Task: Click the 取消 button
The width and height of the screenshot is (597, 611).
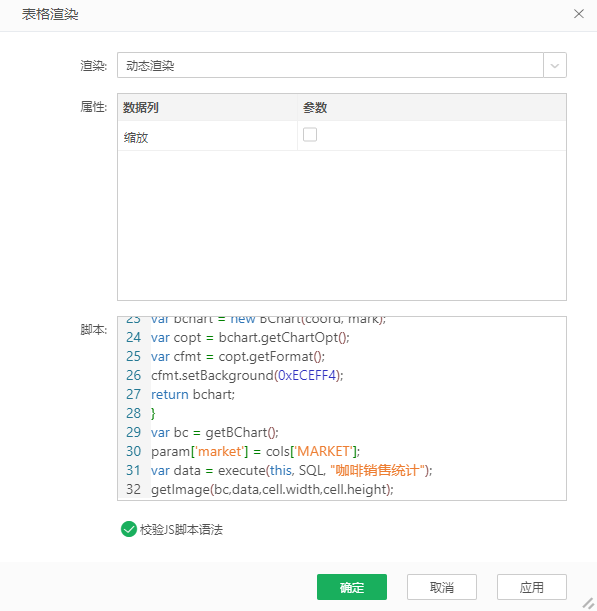Action: click(442, 587)
